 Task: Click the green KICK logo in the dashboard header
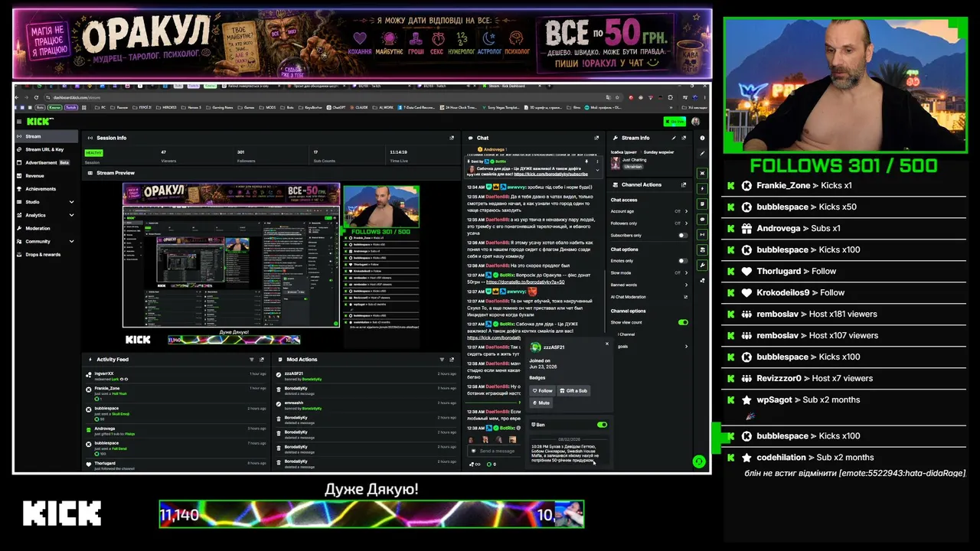[40, 122]
